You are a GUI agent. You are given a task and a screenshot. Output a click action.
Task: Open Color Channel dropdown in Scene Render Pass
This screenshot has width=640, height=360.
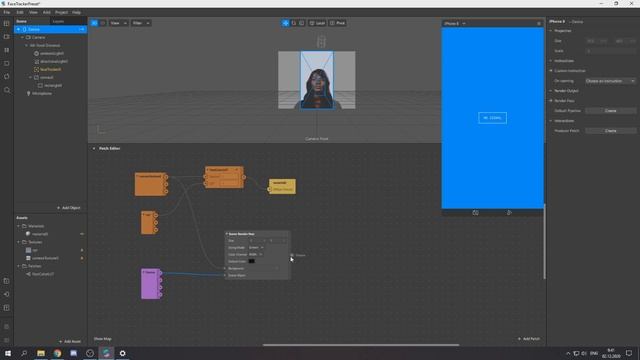(256, 254)
